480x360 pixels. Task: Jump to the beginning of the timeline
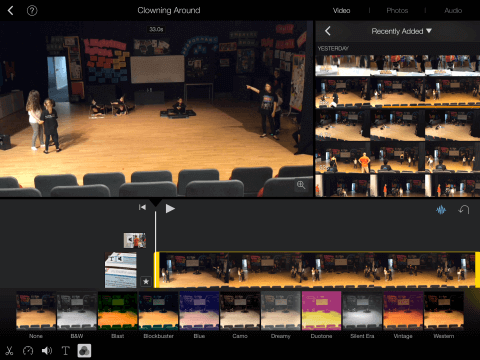(142, 207)
